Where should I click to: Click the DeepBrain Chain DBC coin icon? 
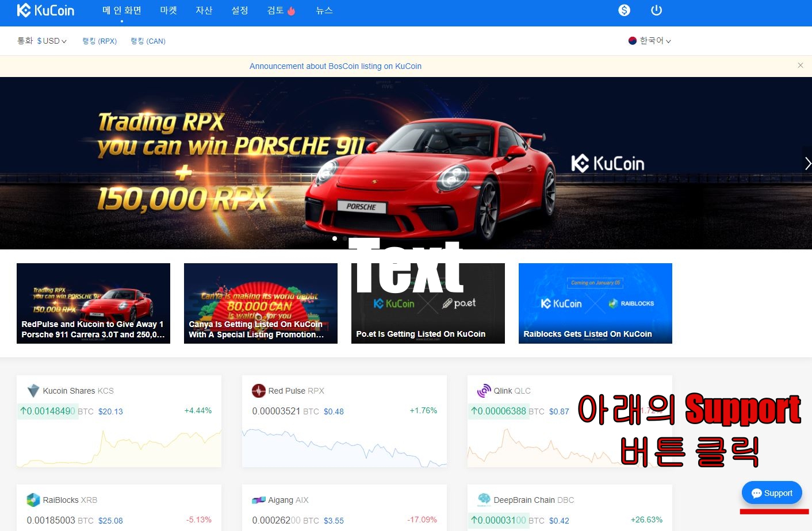coord(484,499)
